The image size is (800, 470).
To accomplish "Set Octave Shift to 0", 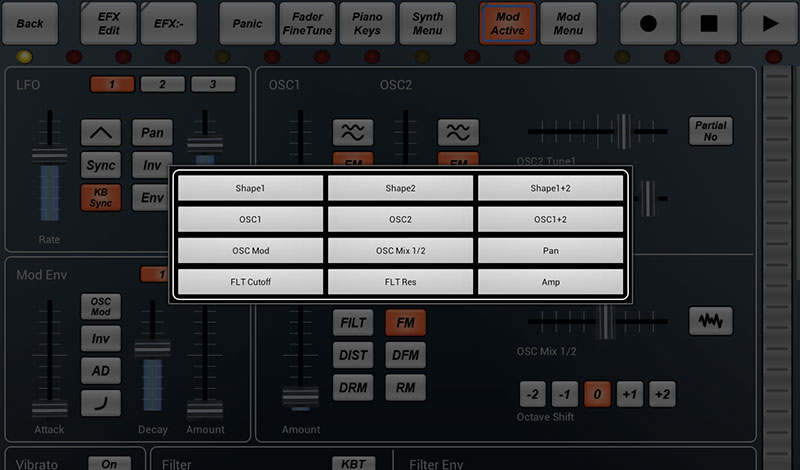I will (597, 394).
